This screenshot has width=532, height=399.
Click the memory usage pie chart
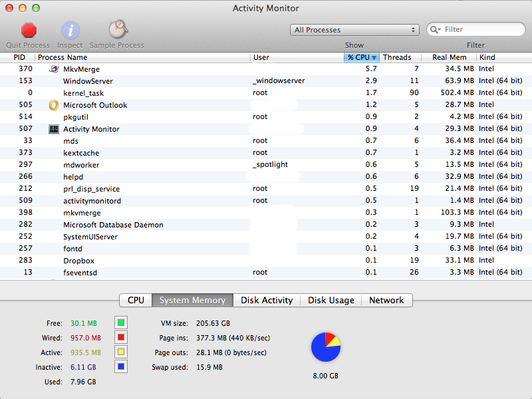326,347
